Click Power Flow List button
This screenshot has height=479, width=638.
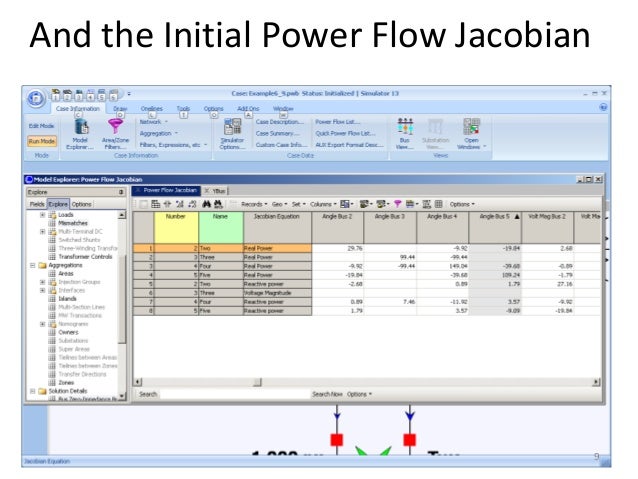337,122
